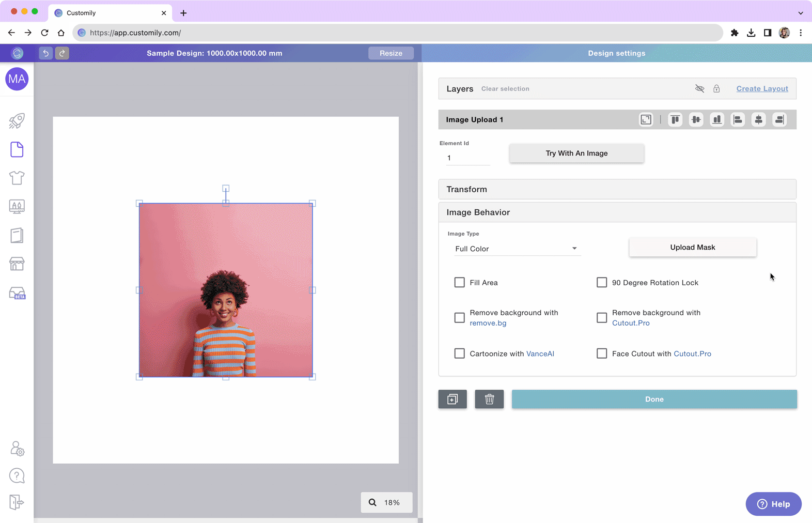Check 90 Degree Rotation Lock

(602, 282)
